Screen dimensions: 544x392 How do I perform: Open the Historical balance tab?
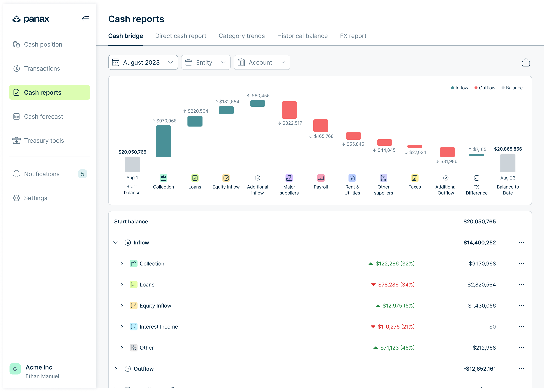(x=302, y=36)
